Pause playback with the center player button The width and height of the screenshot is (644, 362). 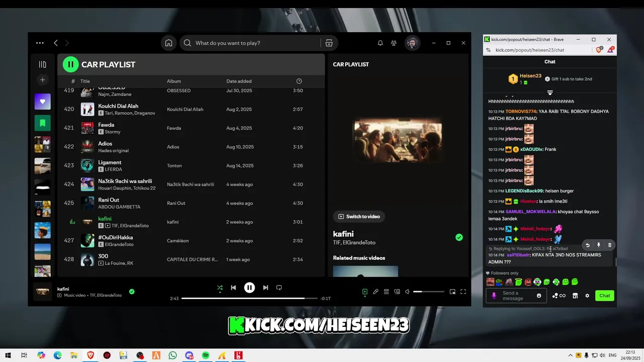click(x=250, y=288)
